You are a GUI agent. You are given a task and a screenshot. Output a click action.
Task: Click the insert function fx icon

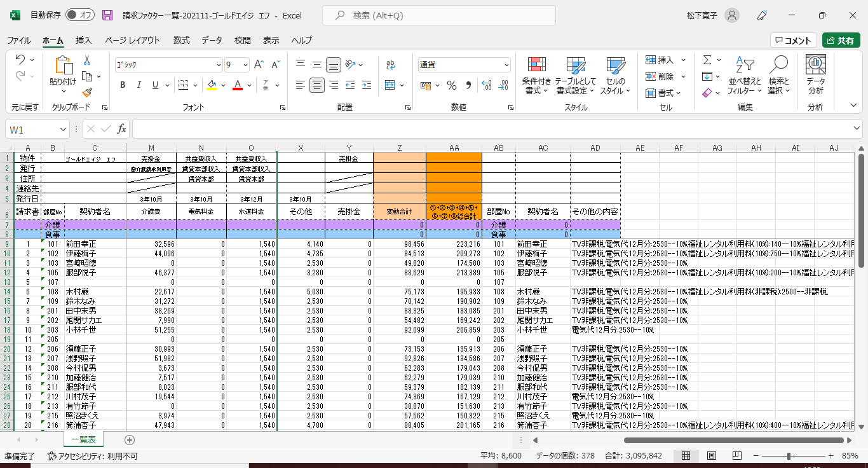click(x=121, y=129)
